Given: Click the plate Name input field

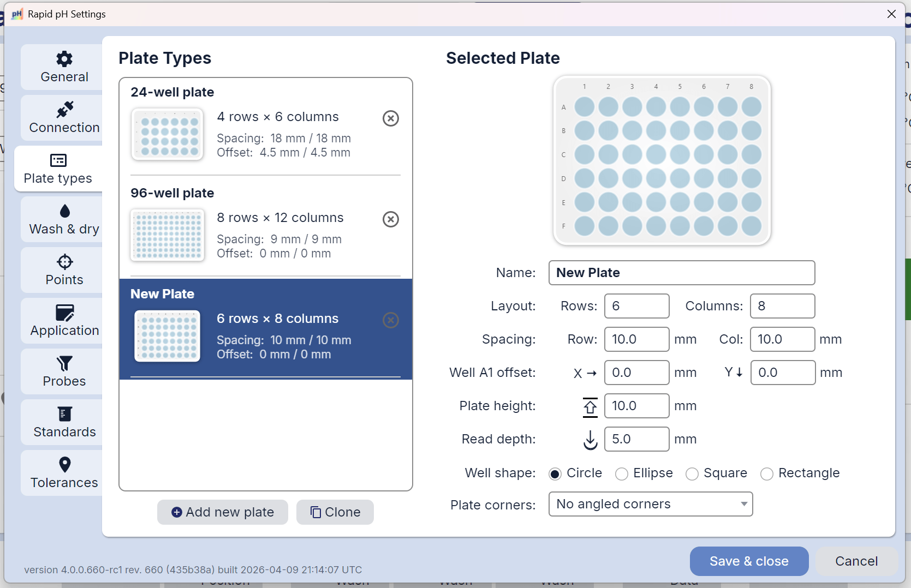Looking at the screenshot, I should coord(682,273).
